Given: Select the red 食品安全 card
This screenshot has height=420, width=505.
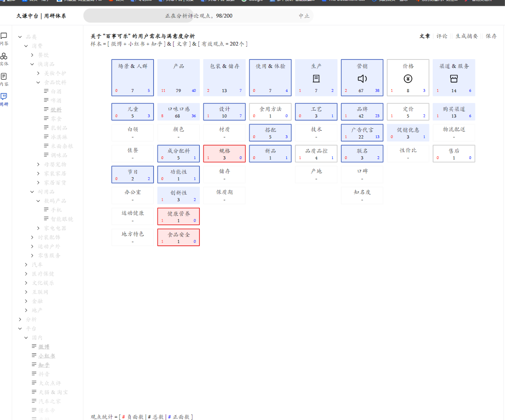Looking at the screenshot, I should (178, 237).
